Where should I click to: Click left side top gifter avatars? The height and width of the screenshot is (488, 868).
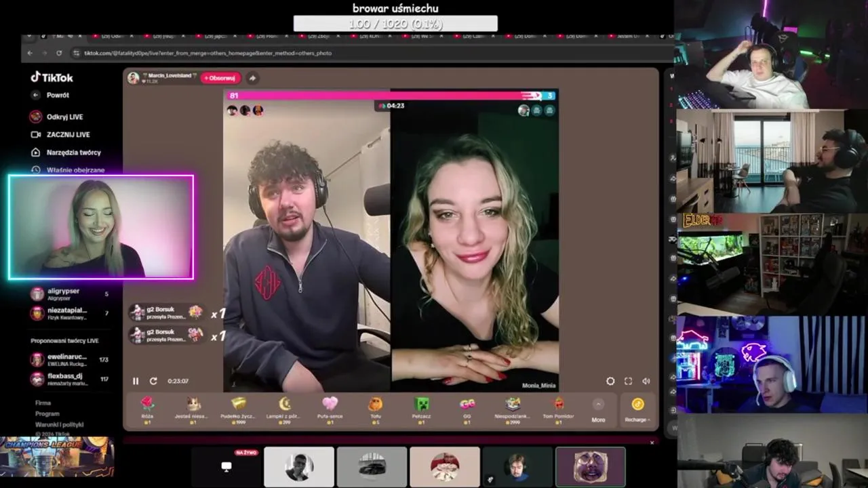[x=245, y=110]
